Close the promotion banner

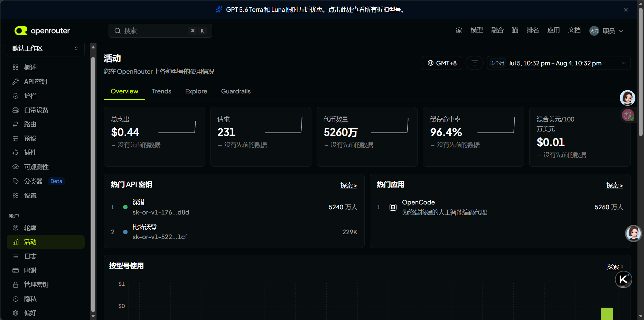[x=626, y=10]
